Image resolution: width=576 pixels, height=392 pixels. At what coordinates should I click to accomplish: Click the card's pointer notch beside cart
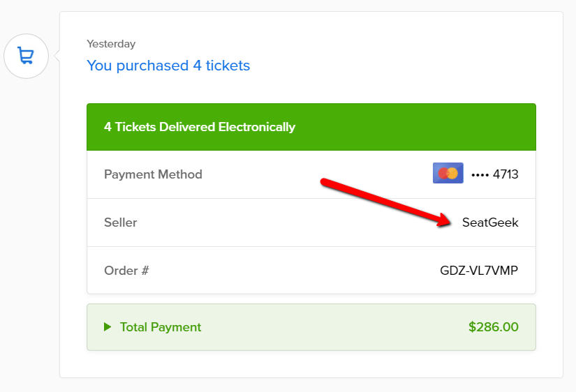pyautogui.click(x=57, y=56)
